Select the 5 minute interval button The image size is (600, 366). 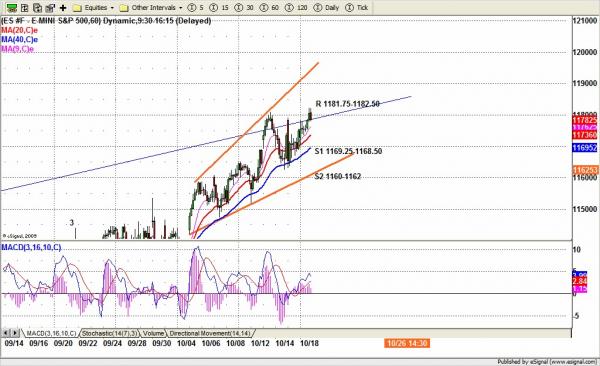(x=196, y=8)
